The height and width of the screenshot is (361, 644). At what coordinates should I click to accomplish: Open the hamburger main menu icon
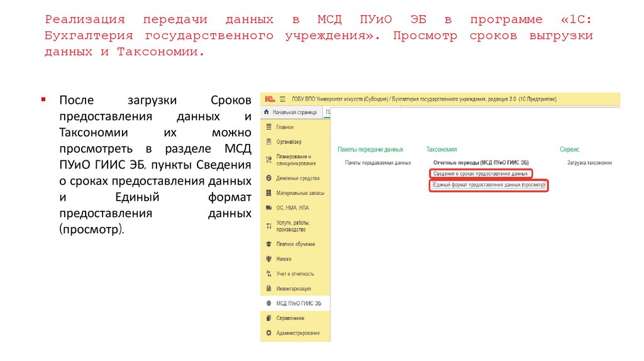[x=282, y=99]
